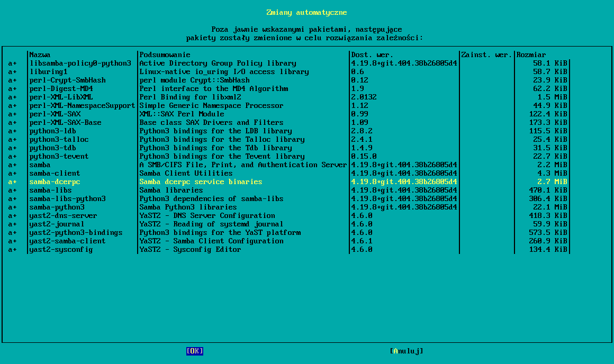The width and height of the screenshot is (614, 364).
Task: Select the yast2-samba-client package row
Action: click(x=288, y=241)
